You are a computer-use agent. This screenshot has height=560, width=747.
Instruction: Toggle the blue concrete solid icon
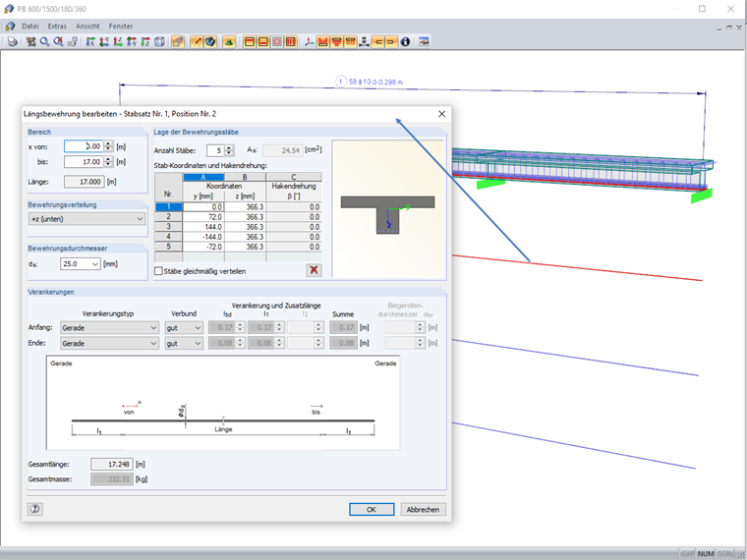(210, 42)
